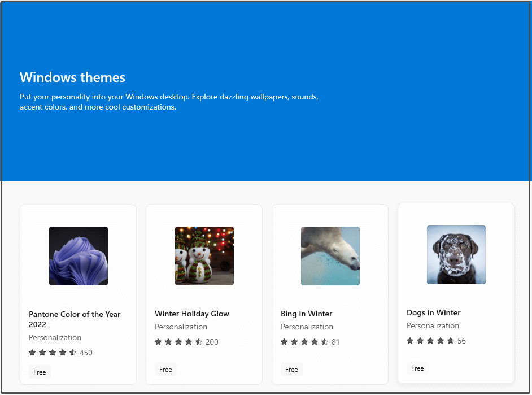Open the Dogs in Winter title link
This screenshot has width=532, height=395.
(434, 313)
